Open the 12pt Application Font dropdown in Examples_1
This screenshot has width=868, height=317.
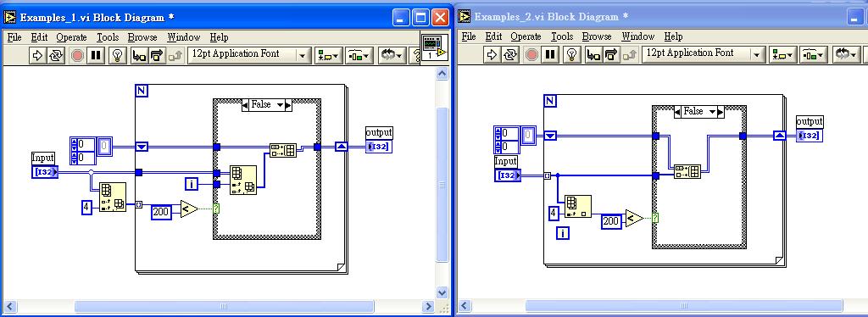pyautogui.click(x=249, y=55)
